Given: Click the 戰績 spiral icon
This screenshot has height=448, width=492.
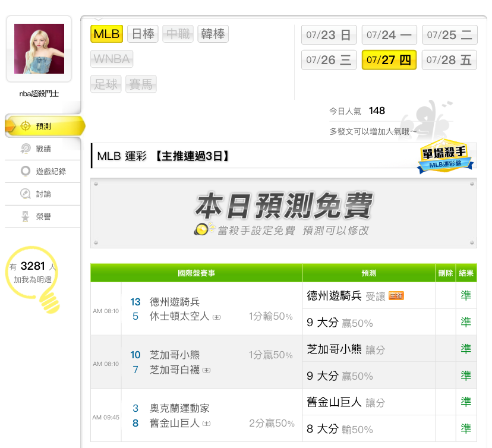Looking at the screenshot, I should coord(26,149).
